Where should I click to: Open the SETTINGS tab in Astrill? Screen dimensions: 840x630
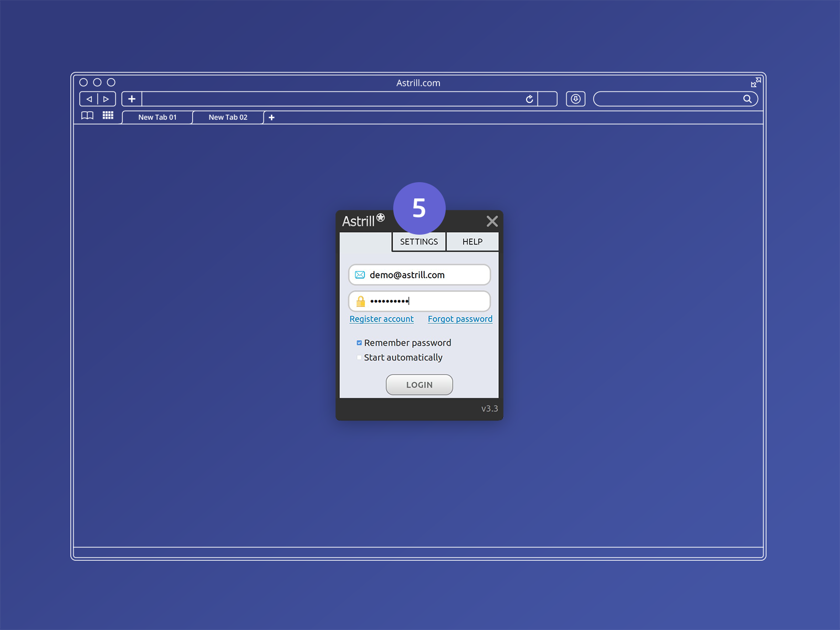(x=419, y=241)
